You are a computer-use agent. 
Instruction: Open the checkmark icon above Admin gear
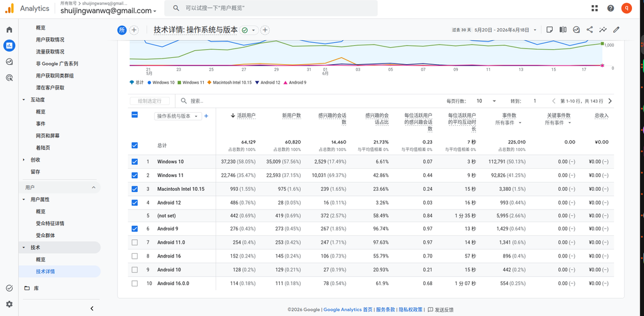pos(9,288)
